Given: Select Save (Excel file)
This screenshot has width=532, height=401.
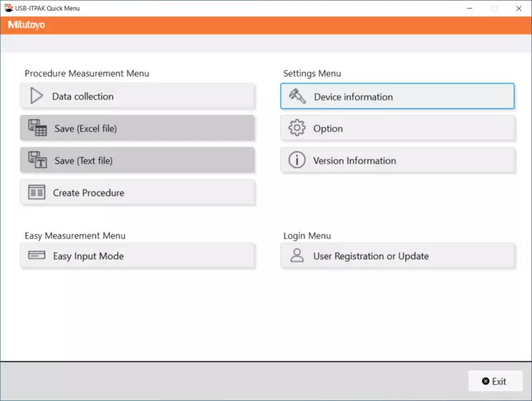Looking at the screenshot, I should pyautogui.click(x=137, y=128).
